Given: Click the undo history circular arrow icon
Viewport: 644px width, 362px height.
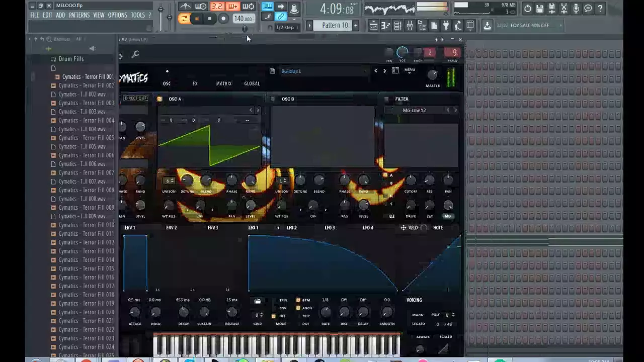Looking at the screenshot, I should (x=528, y=9).
